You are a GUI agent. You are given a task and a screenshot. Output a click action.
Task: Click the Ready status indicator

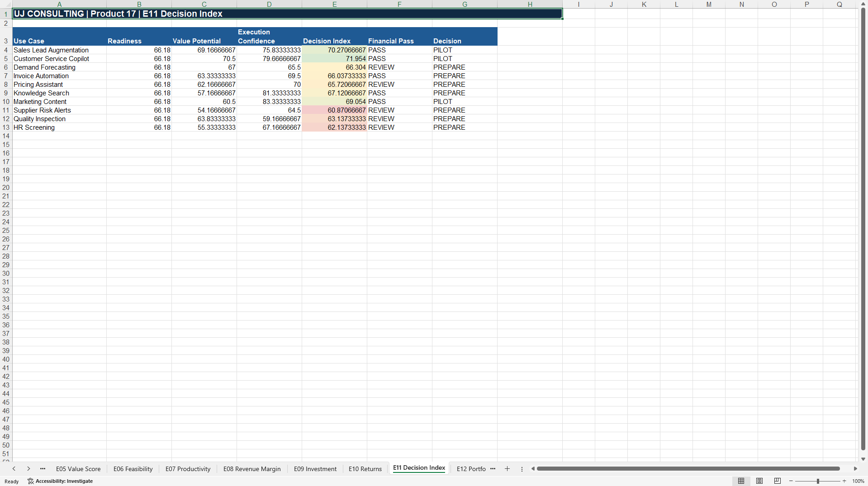click(x=12, y=481)
